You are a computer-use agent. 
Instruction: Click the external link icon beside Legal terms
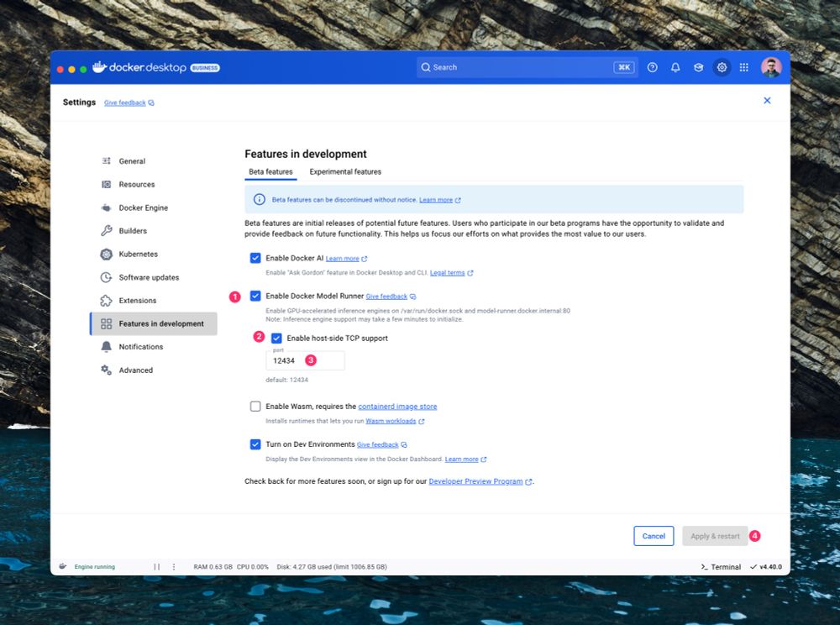[470, 273]
